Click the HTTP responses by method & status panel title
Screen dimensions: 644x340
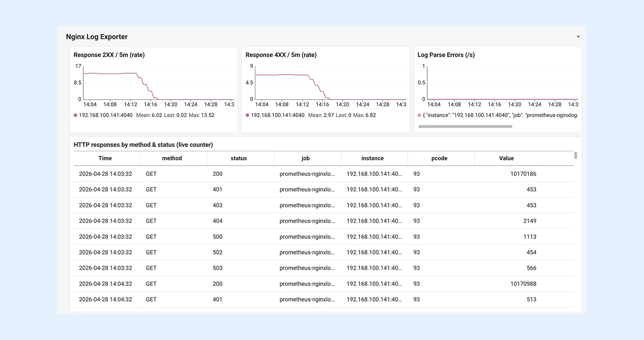(143, 145)
